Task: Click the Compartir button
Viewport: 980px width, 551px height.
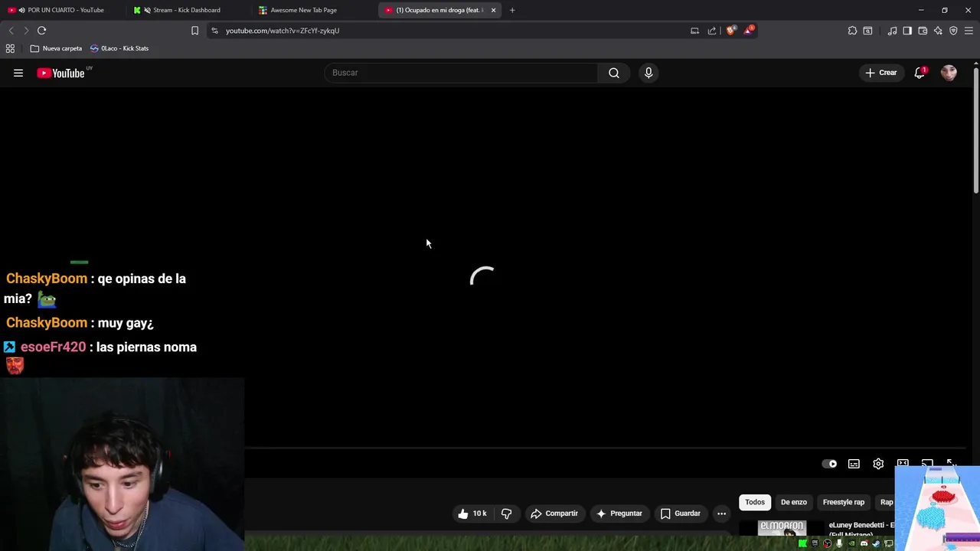Action: [554, 514]
